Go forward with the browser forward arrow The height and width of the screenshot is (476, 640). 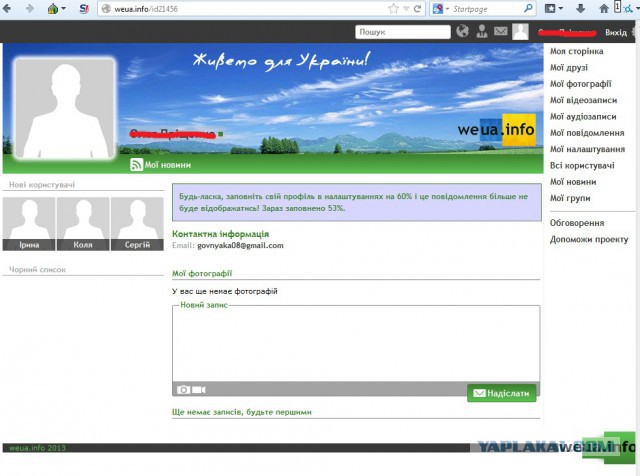pyautogui.click(x=29, y=8)
